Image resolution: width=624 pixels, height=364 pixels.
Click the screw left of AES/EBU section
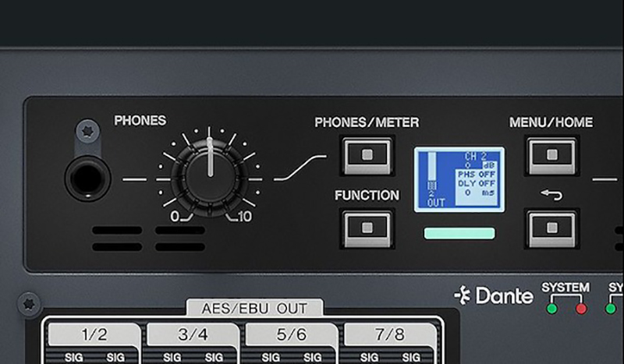29,302
